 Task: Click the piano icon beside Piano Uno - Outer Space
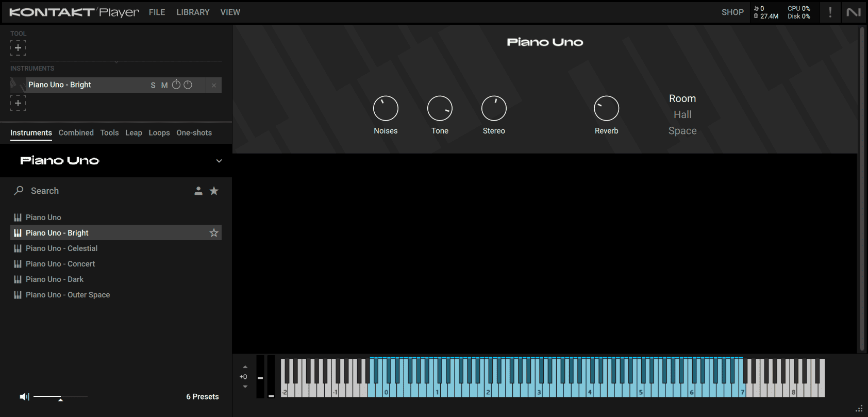coord(18,295)
